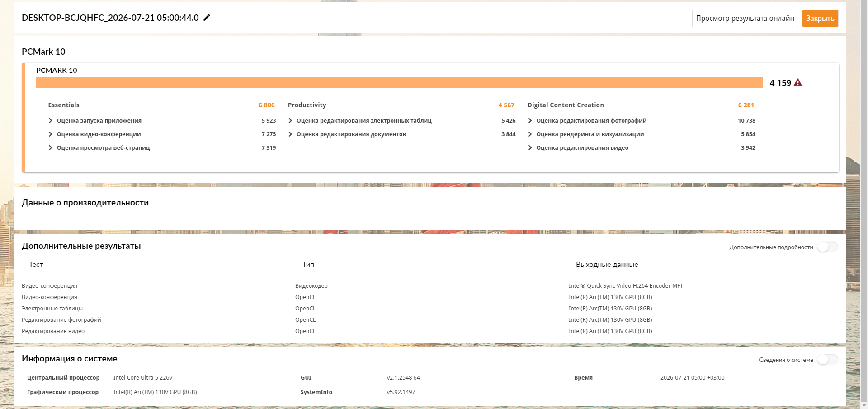
Task: Click the GUI version v2.1.2548 64
Action: [x=403, y=378]
